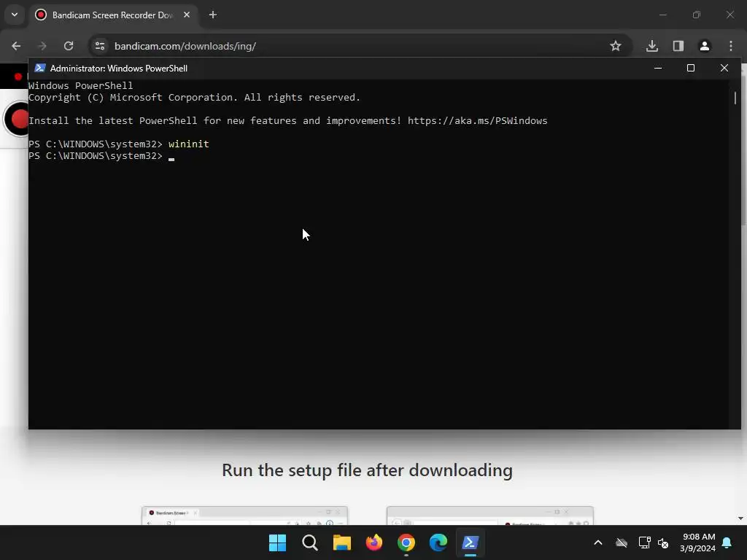Close the PowerShell window

(x=724, y=68)
